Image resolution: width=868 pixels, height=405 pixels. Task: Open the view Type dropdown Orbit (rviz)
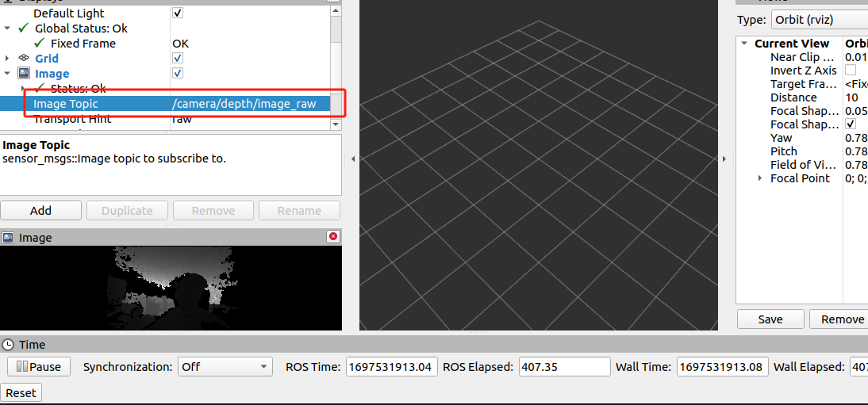[820, 20]
